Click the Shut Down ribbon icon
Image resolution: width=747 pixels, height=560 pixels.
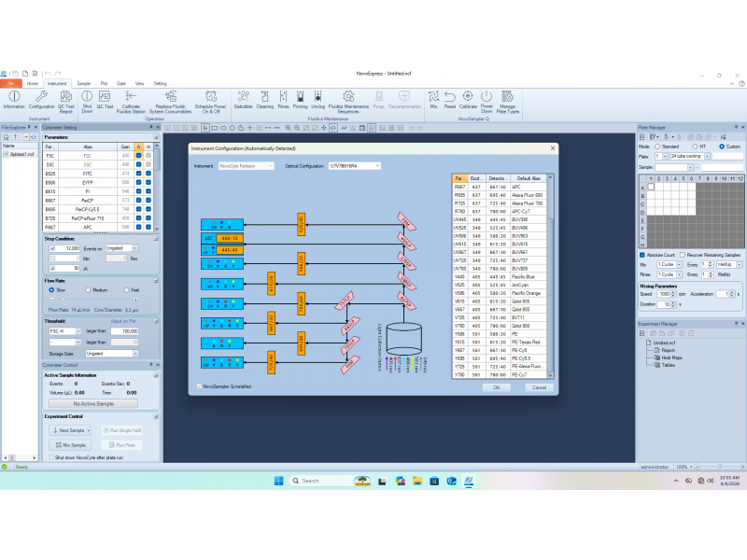(x=87, y=102)
